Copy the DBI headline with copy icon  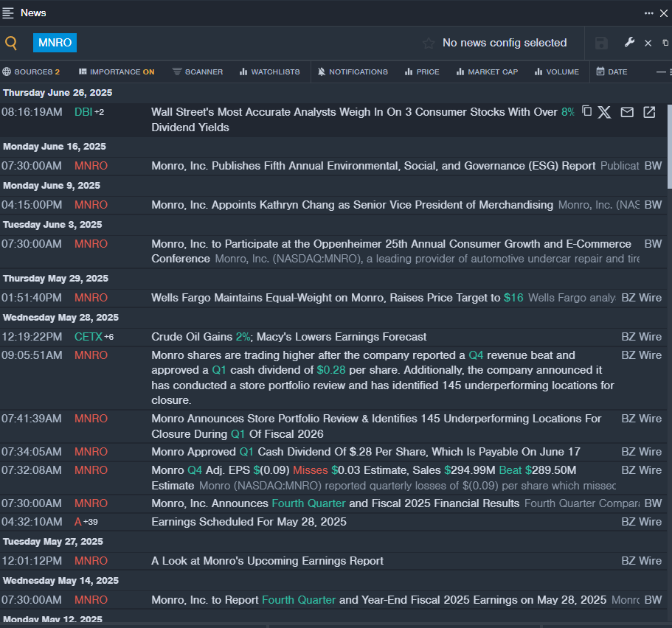pos(586,111)
